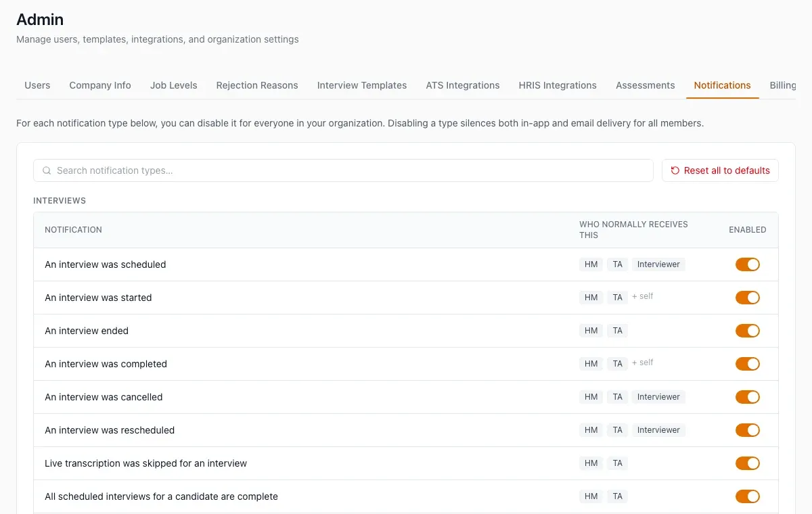The image size is (812, 514).
Task: Switch to Company Info tab
Action: (100, 85)
